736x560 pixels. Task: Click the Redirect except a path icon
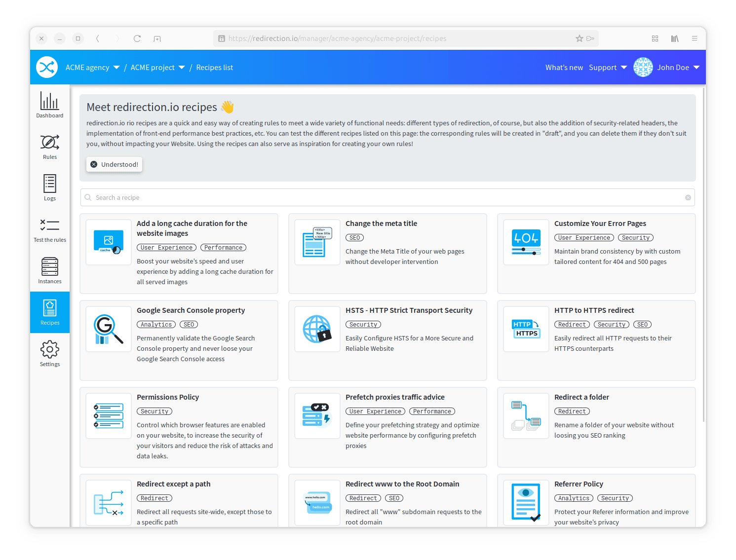click(109, 503)
